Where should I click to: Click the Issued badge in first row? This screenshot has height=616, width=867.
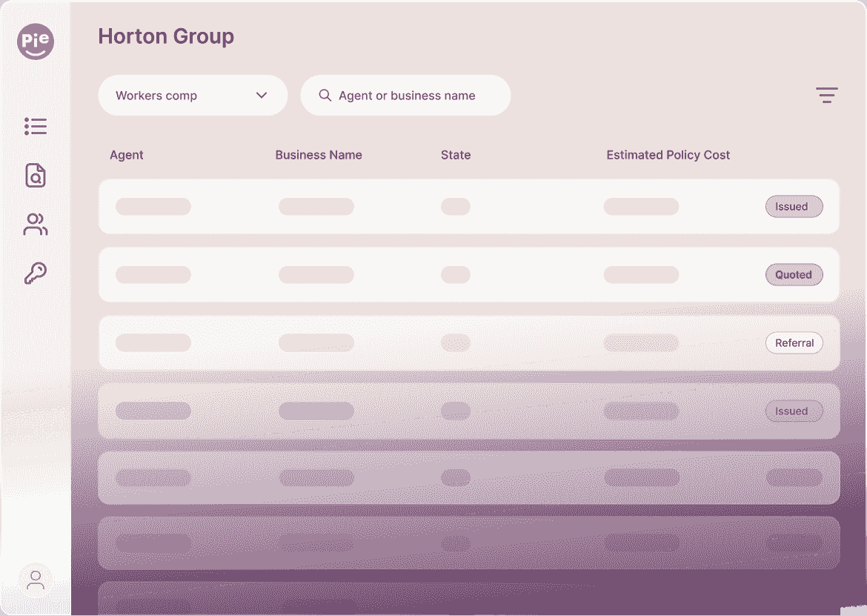point(794,207)
